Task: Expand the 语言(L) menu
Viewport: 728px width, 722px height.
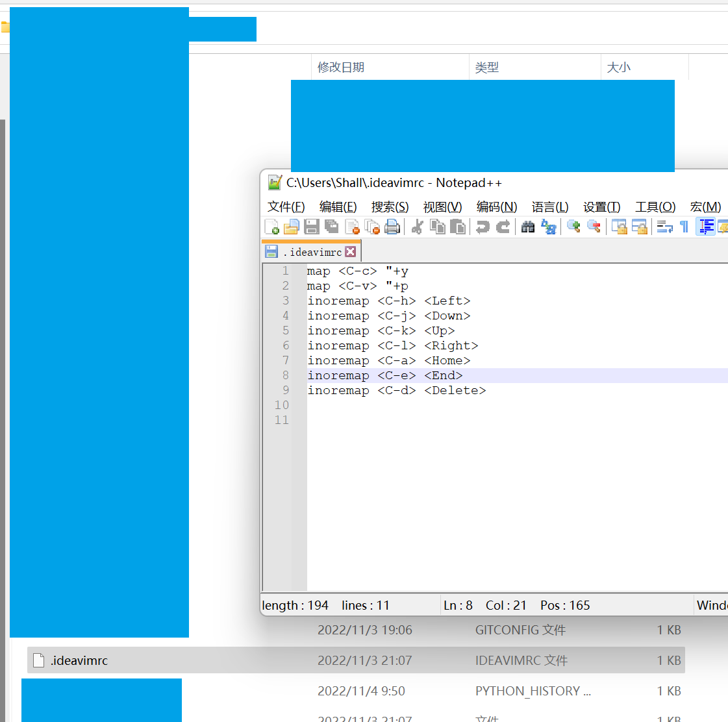Action: click(550, 206)
